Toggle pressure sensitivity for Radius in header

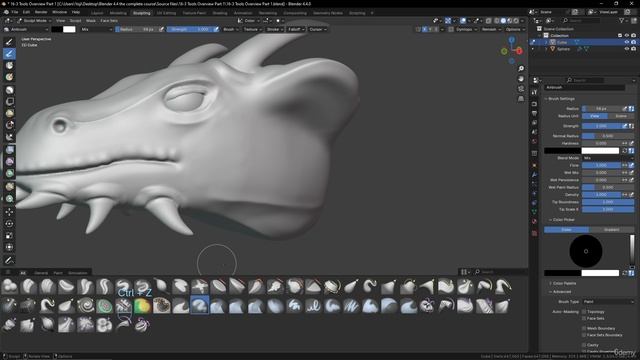click(162, 29)
